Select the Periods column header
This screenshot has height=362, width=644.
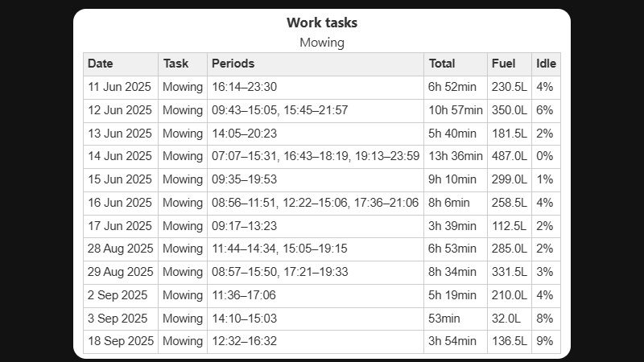point(233,64)
